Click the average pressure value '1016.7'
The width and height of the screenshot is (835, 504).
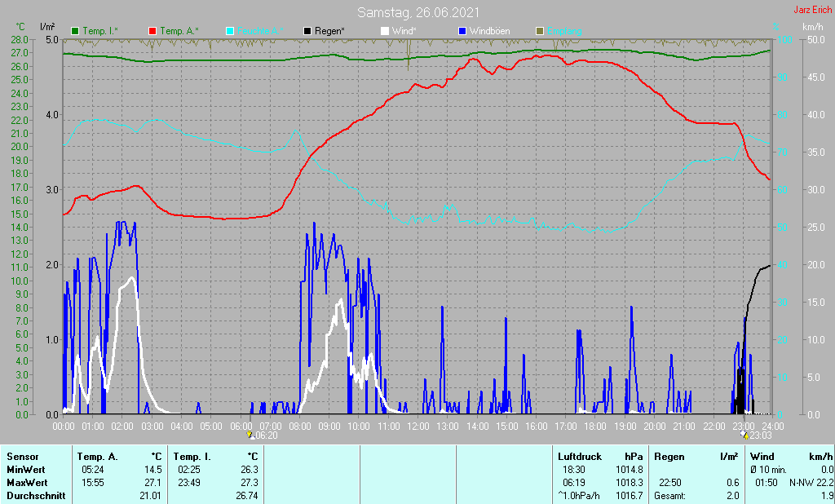(x=629, y=495)
